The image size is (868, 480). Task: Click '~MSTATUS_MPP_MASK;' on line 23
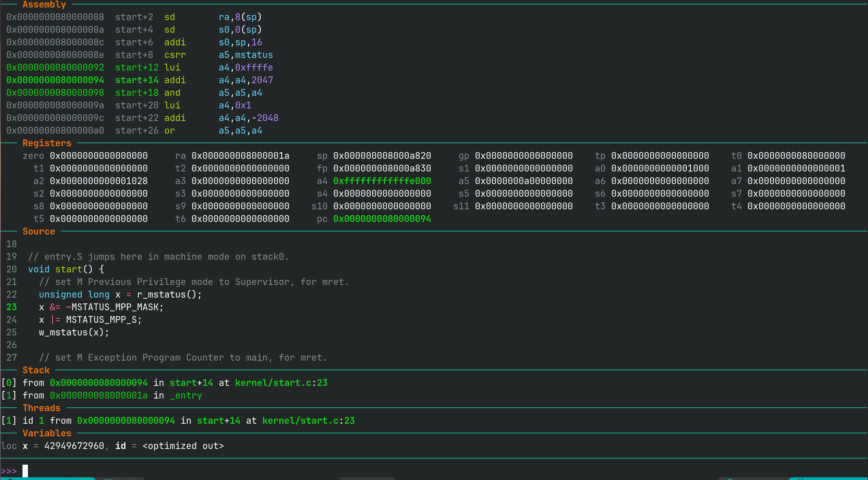(115, 307)
